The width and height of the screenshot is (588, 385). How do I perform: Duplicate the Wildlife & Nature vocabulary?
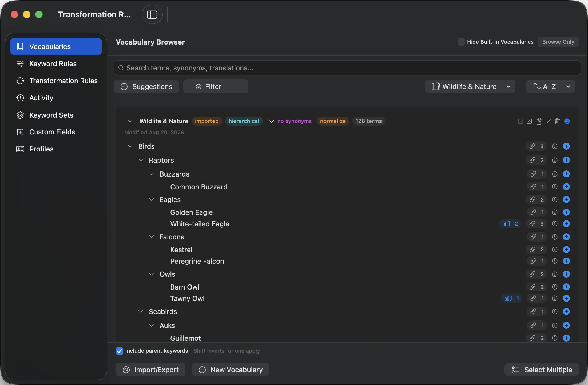(539, 121)
